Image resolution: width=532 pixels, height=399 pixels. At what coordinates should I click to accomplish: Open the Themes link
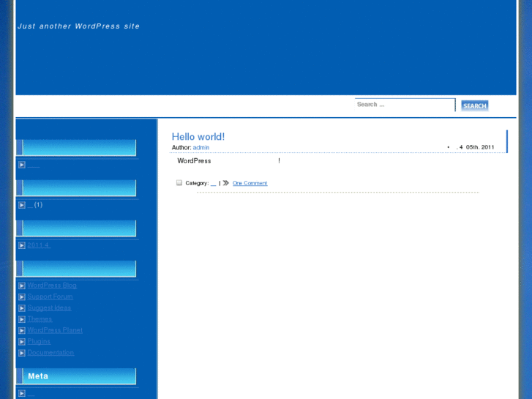click(40, 319)
